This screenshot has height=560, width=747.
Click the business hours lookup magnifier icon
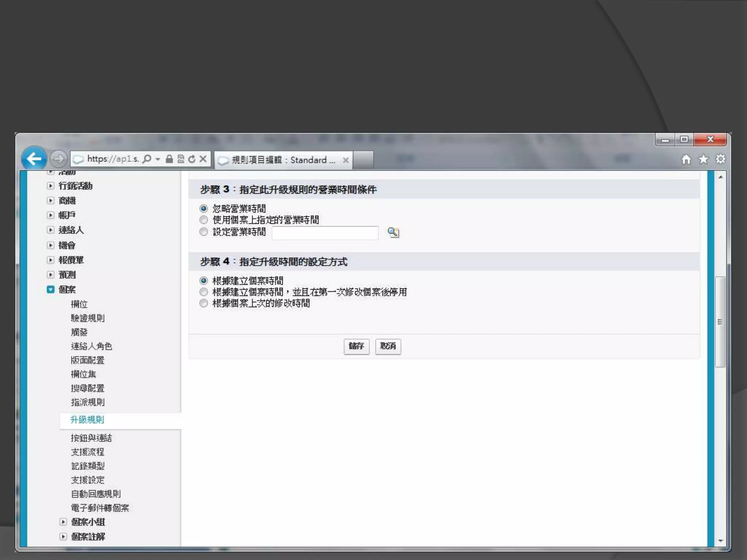click(393, 233)
